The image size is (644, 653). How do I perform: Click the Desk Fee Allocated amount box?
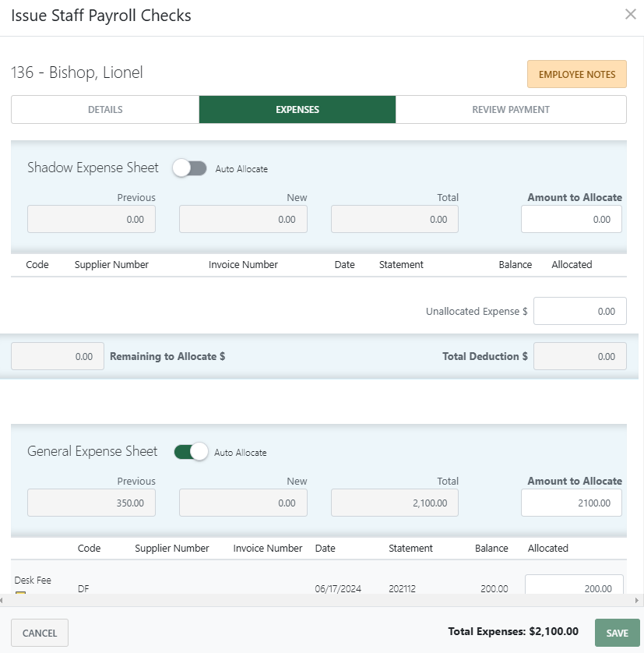click(x=574, y=585)
